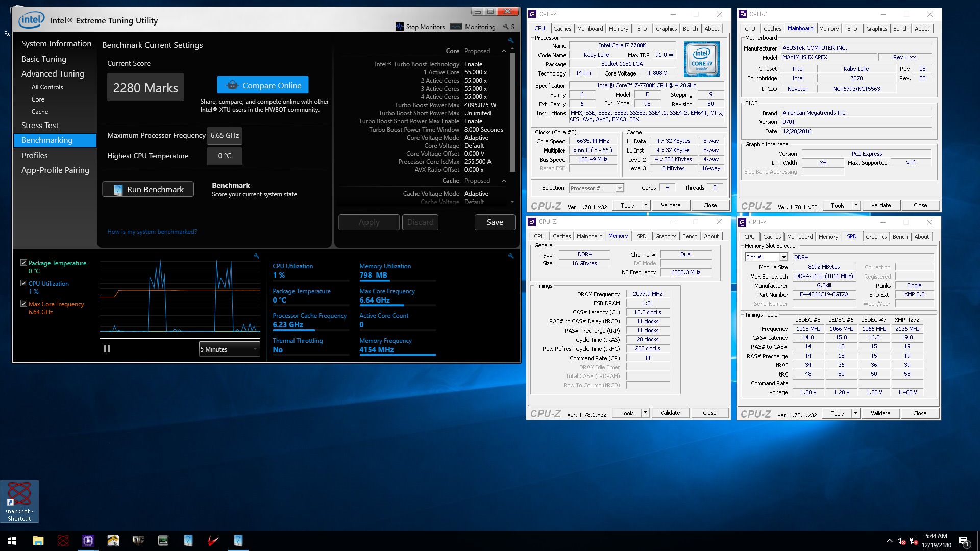
Task: Click the CPU-Z title icon of the SPD window
Action: [742, 222]
